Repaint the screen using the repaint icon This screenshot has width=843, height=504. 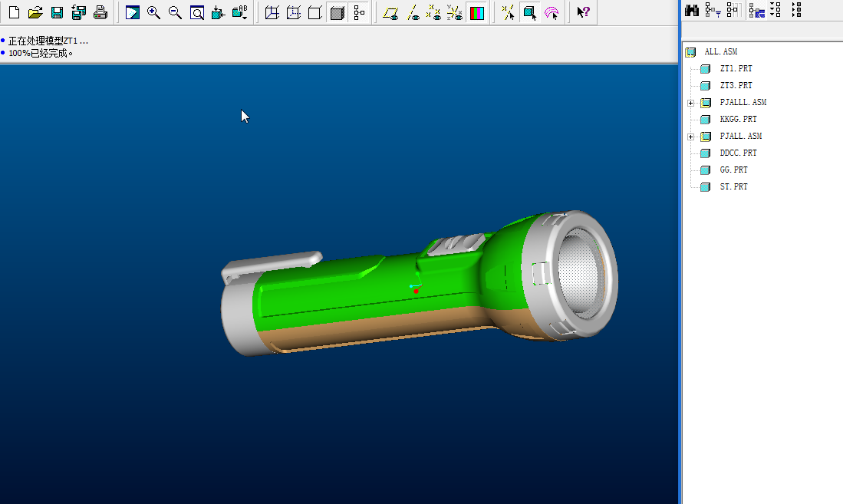click(132, 12)
